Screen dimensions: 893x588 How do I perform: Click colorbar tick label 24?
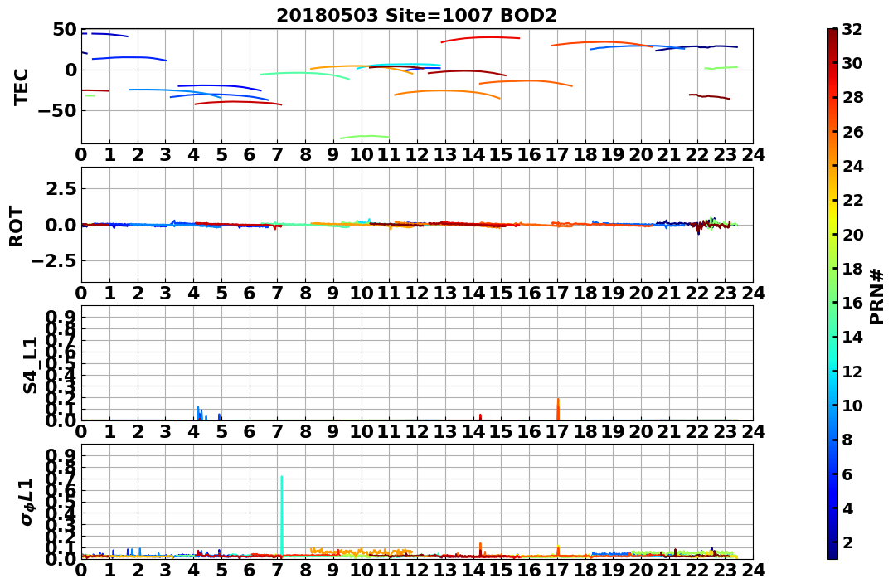pos(852,166)
